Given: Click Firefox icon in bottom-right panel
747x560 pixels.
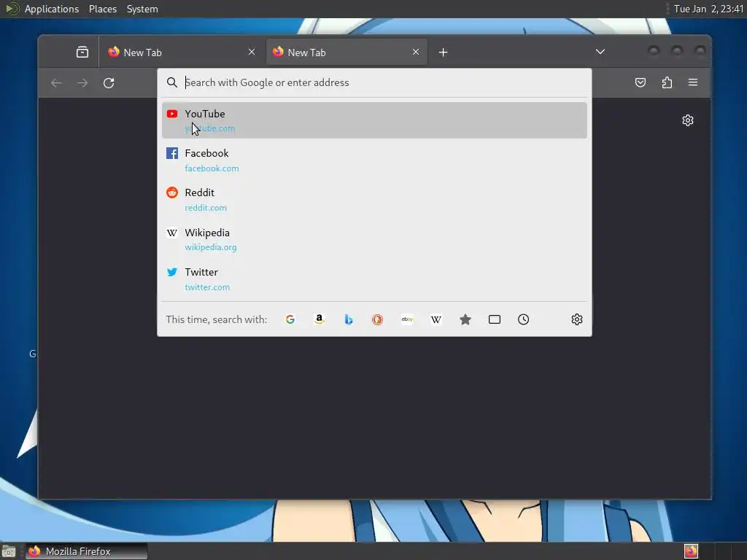Looking at the screenshot, I should point(691,551).
